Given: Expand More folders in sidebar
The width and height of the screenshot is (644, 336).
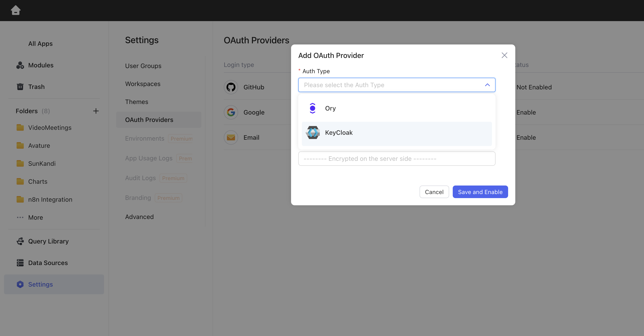Looking at the screenshot, I should [x=35, y=217].
